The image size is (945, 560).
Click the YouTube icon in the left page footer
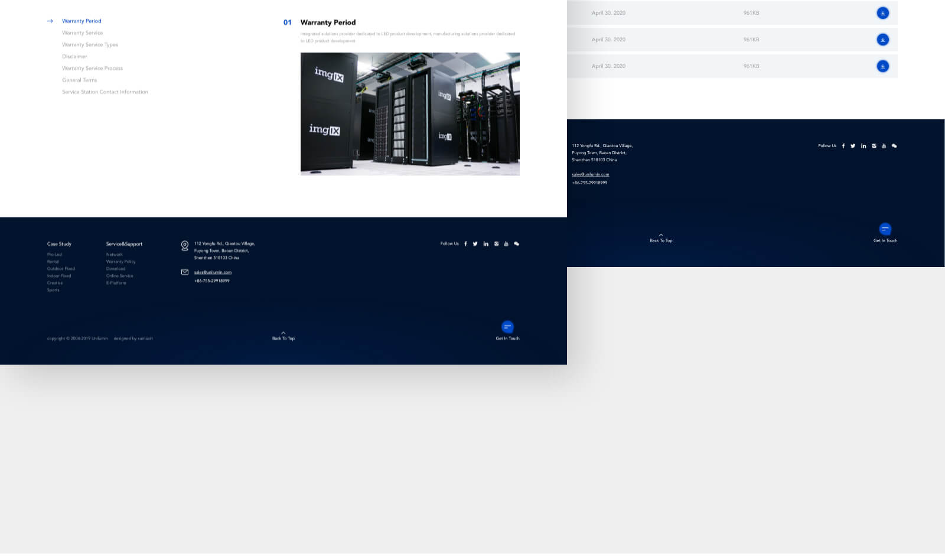pos(506,244)
